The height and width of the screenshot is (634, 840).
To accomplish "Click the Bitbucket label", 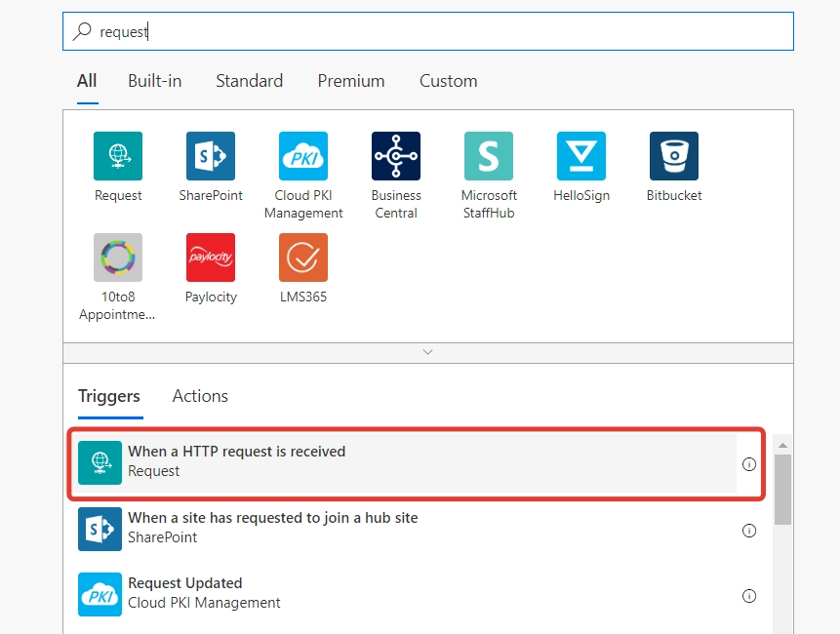I will point(674,195).
